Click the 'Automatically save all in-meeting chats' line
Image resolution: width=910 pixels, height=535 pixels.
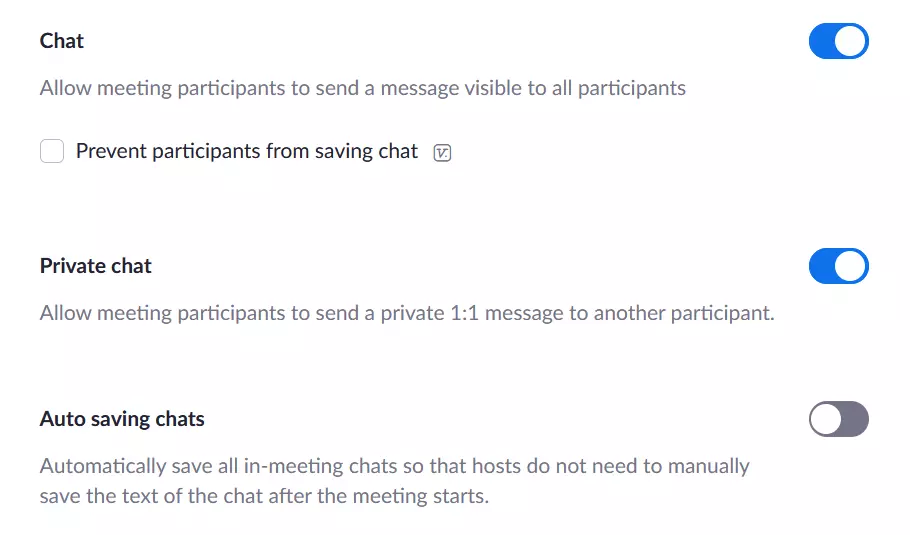coord(394,466)
